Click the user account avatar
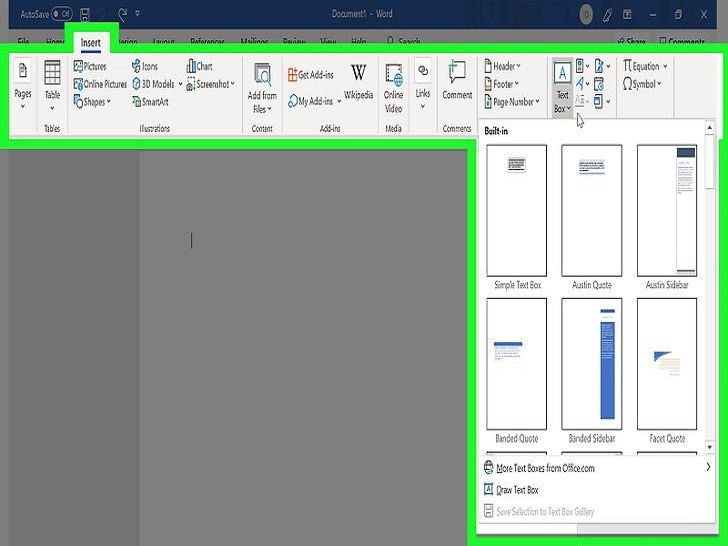The width and height of the screenshot is (728, 546). click(x=586, y=15)
